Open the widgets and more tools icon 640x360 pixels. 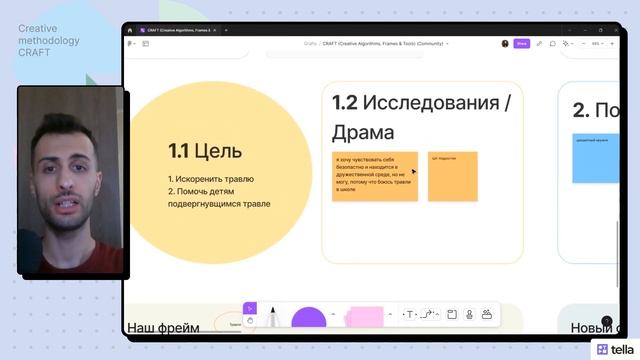pyautogui.click(x=487, y=314)
